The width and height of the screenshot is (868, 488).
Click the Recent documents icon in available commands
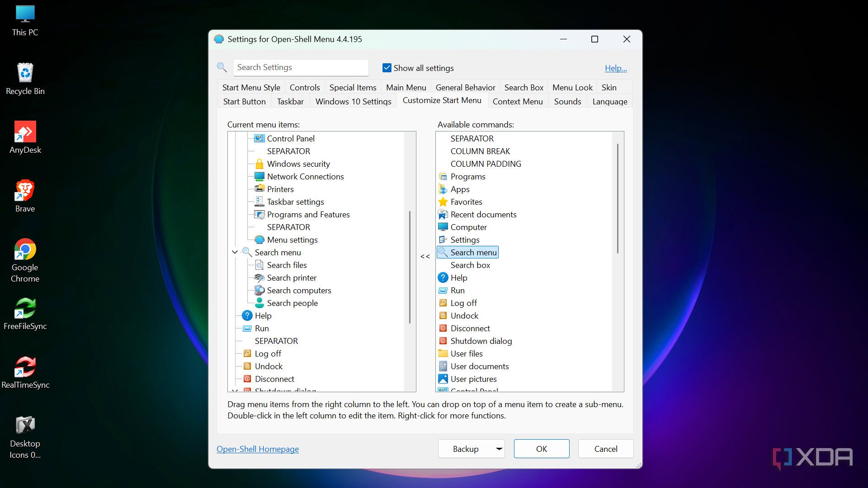443,214
